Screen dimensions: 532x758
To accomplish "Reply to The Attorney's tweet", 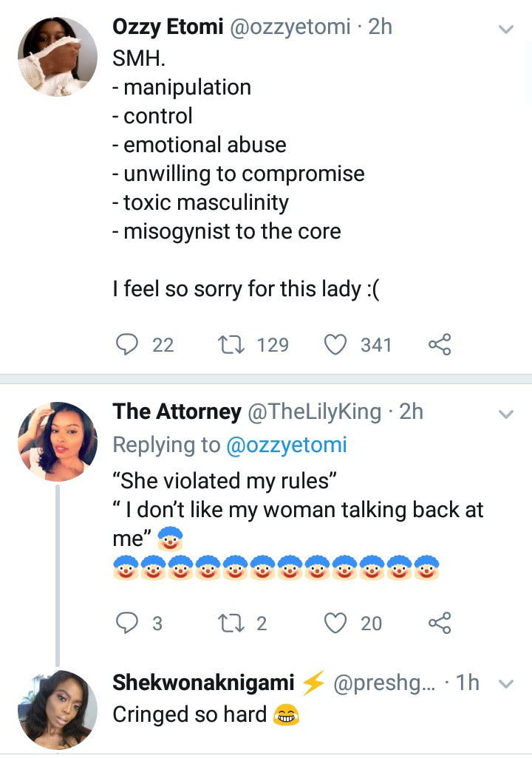I will tap(129, 623).
